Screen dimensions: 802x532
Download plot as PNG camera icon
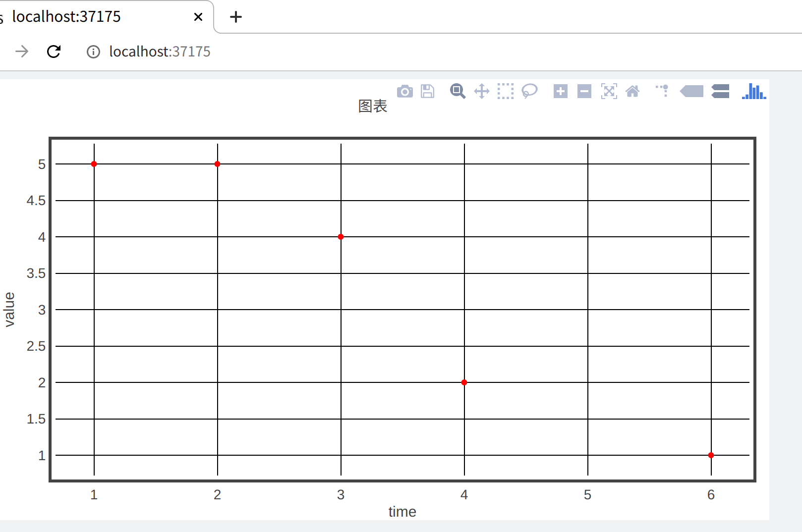point(404,92)
